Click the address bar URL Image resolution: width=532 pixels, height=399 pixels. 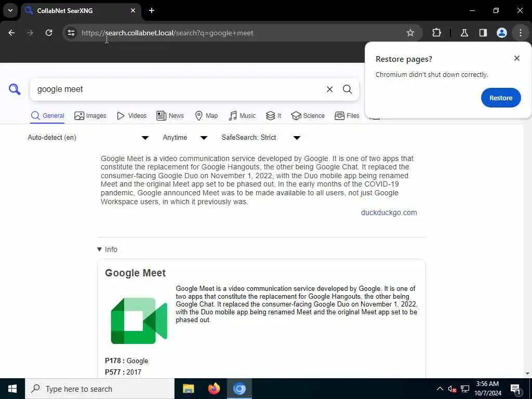[167, 33]
